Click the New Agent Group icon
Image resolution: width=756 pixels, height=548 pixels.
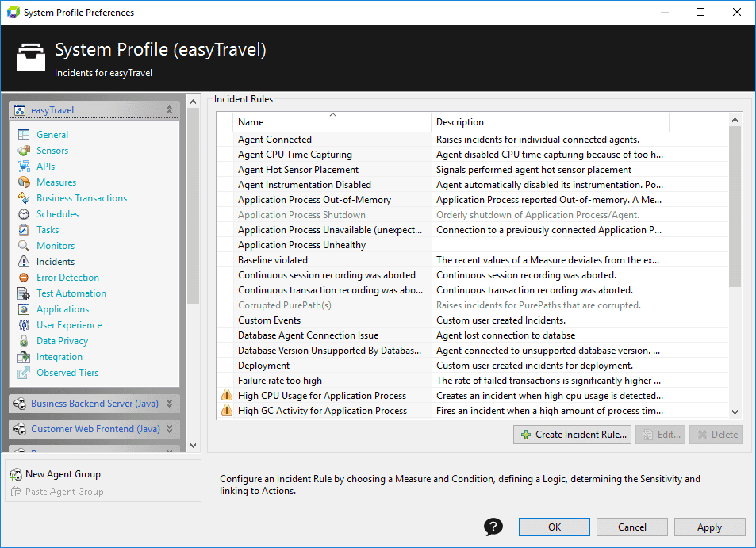pyautogui.click(x=15, y=474)
